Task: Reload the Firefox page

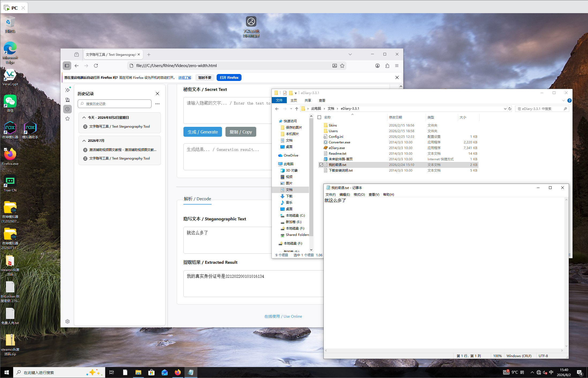Action: point(96,66)
